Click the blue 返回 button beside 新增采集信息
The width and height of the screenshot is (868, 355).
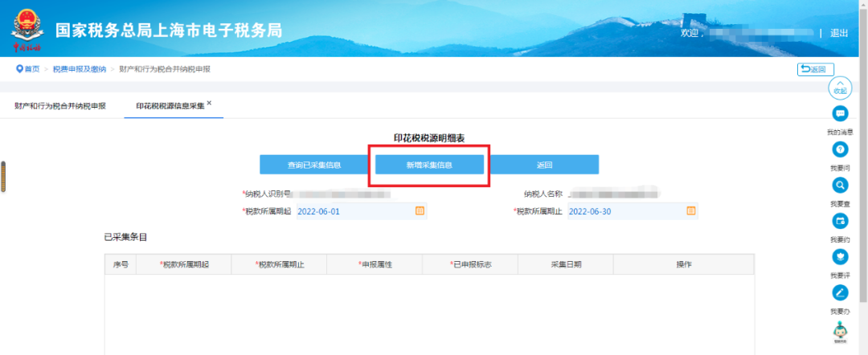pos(544,165)
